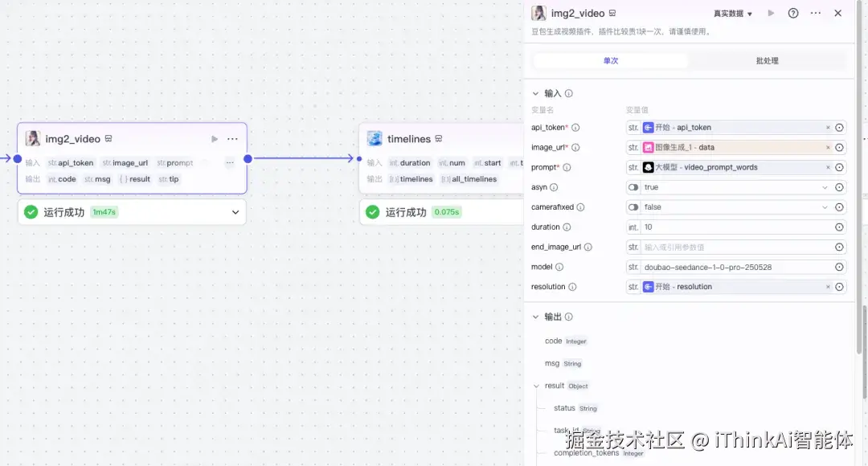Show info for camerafixed parameter

point(580,207)
